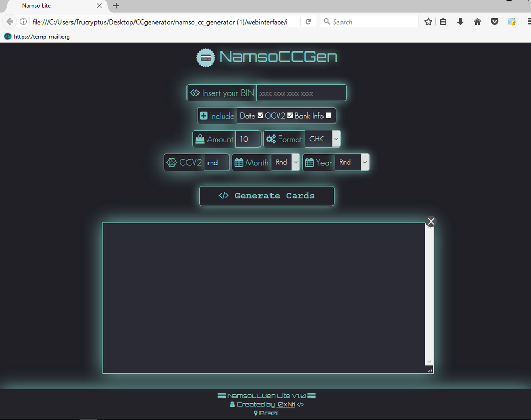531x420 pixels.
Task: Edit the Amount value field
Action: [248, 139]
